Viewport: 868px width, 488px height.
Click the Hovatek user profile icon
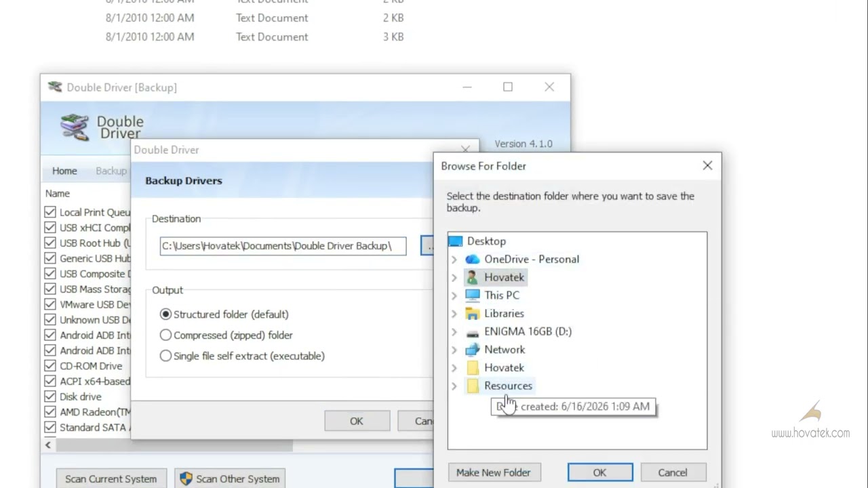point(473,277)
